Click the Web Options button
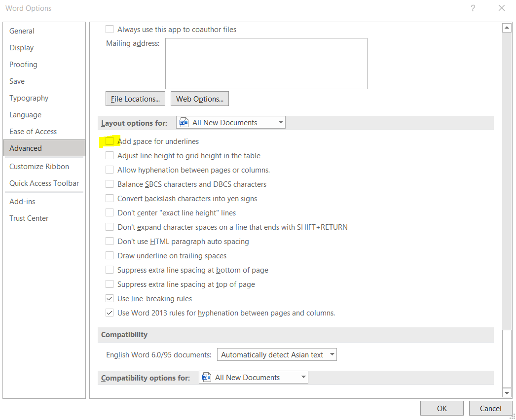Screen dimensions: 516x420 click(x=199, y=99)
